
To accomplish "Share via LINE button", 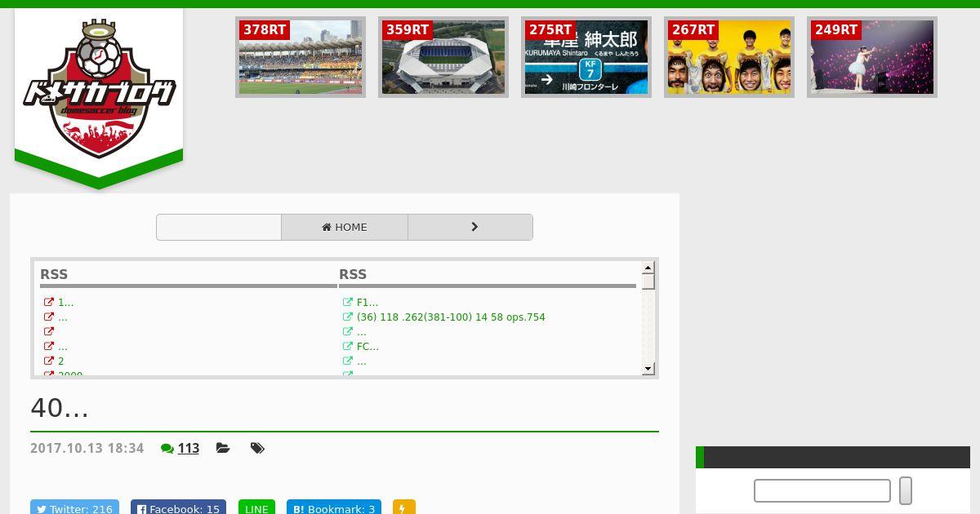I will coord(256,507).
